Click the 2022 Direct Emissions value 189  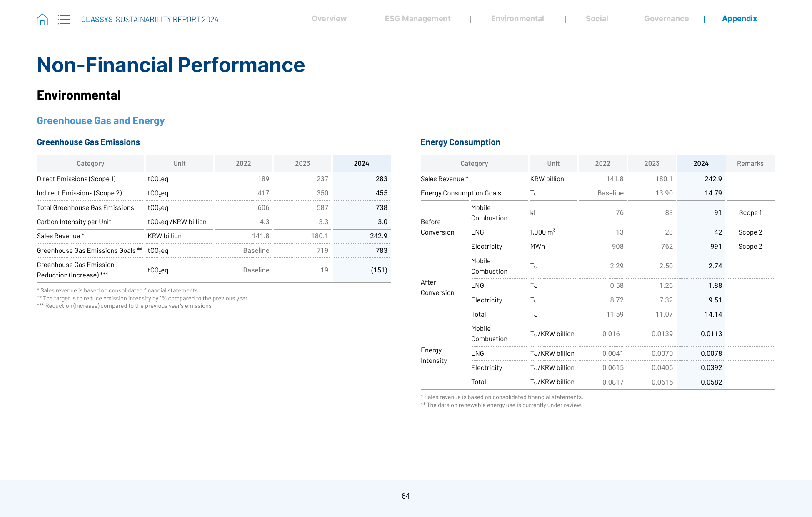(x=263, y=179)
